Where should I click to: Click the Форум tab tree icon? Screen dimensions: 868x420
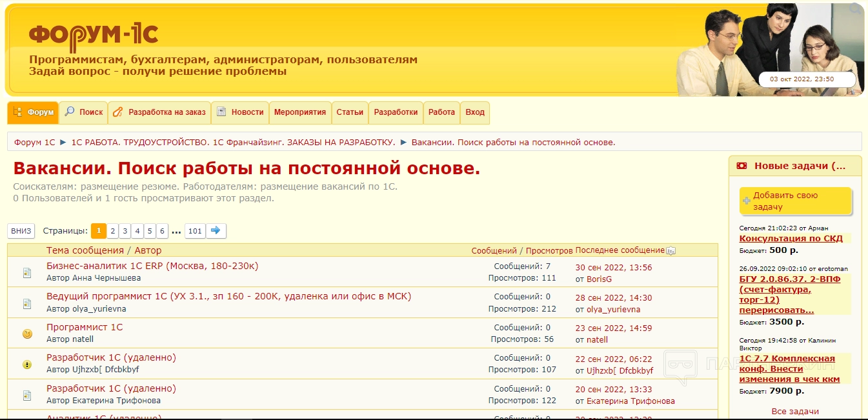[17, 112]
